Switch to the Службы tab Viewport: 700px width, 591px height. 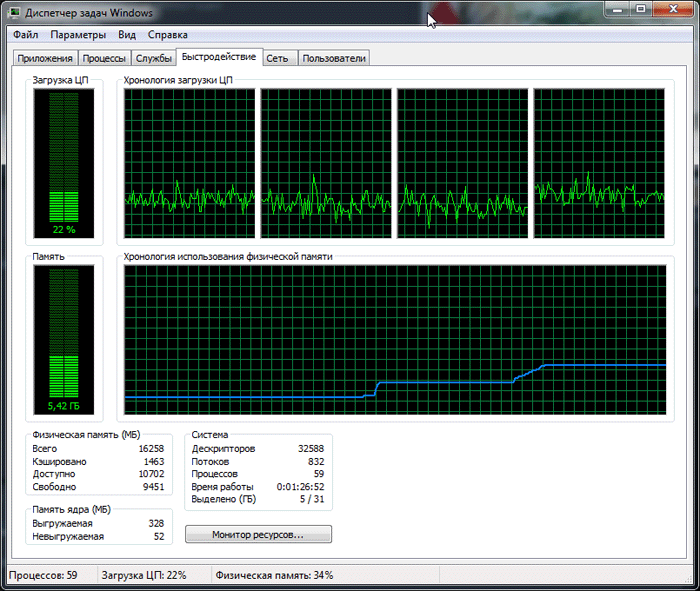click(x=154, y=58)
